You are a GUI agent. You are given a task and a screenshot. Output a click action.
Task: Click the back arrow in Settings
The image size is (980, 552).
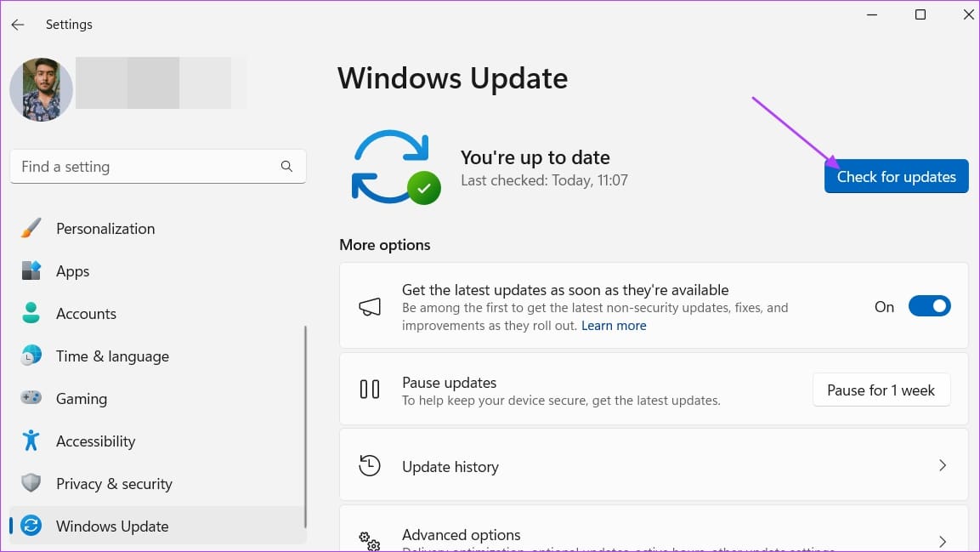[17, 24]
